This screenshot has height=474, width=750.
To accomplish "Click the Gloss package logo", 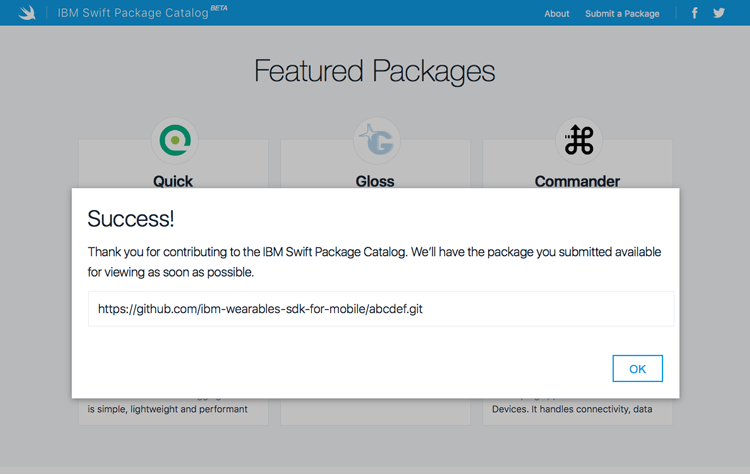I will [377, 140].
